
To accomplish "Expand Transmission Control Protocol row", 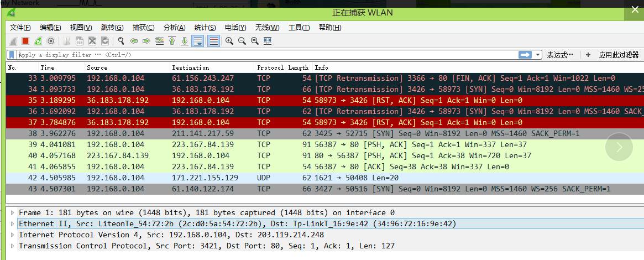I will (12, 246).
